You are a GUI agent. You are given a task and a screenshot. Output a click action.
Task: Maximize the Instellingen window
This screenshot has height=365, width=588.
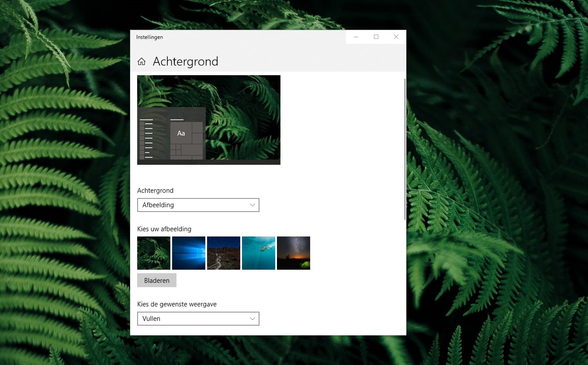tap(376, 37)
